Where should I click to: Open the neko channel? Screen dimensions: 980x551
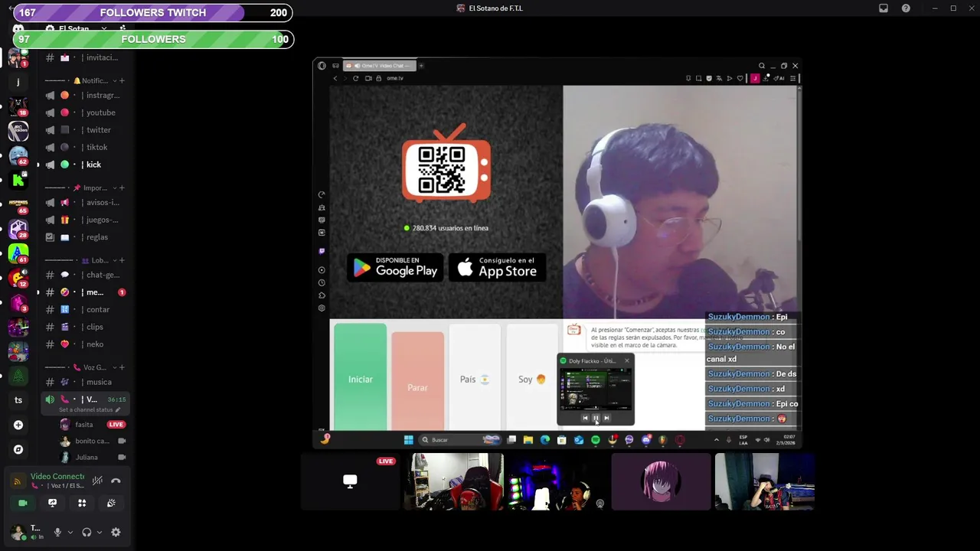[84, 344]
